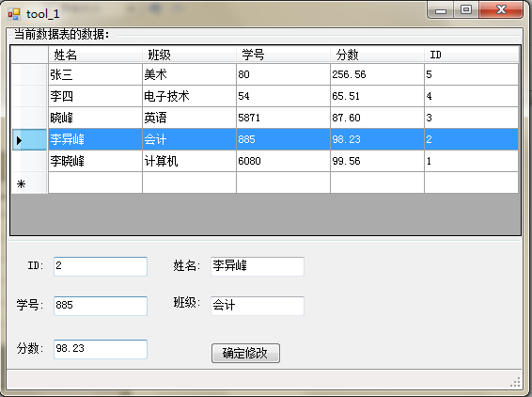Maximize the tool_1 window
Image resolution: width=532 pixels, height=397 pixels.
tap(466, 9)
